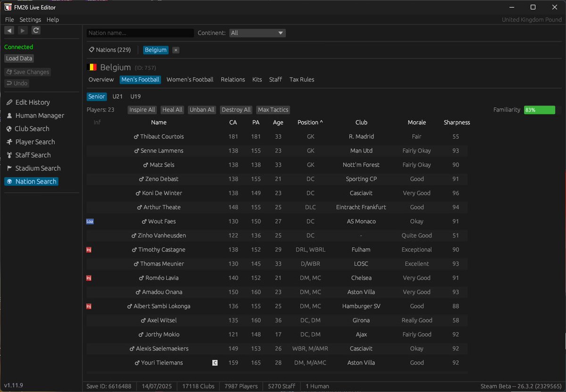Open the Settings menu
The image size is (566, 392).
(30, 20)
